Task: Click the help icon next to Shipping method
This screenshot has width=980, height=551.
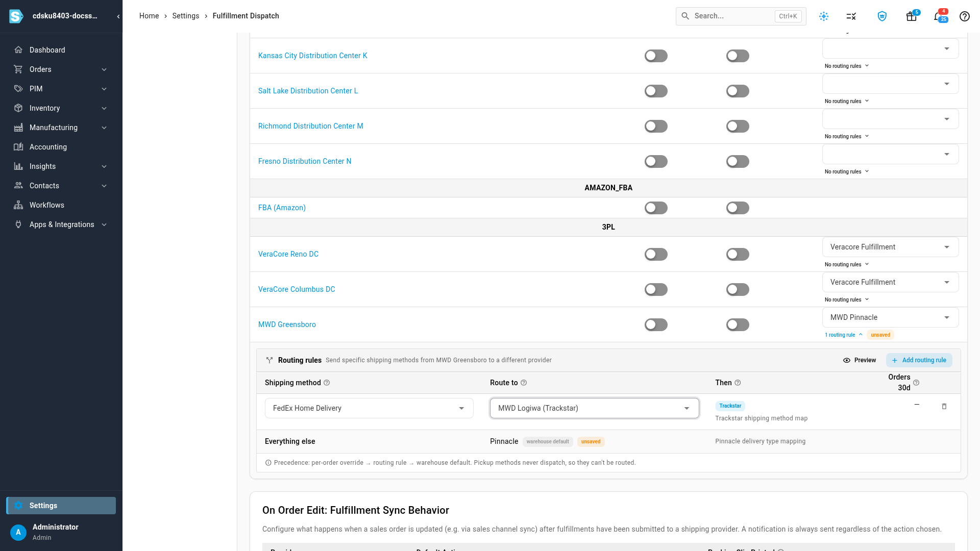Action: click(x=327, y=383)
